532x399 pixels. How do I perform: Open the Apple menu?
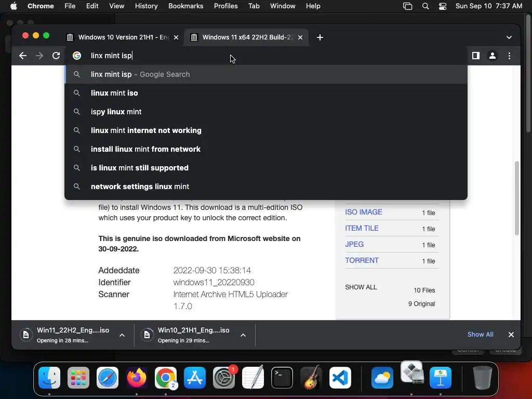click(14, 6)
